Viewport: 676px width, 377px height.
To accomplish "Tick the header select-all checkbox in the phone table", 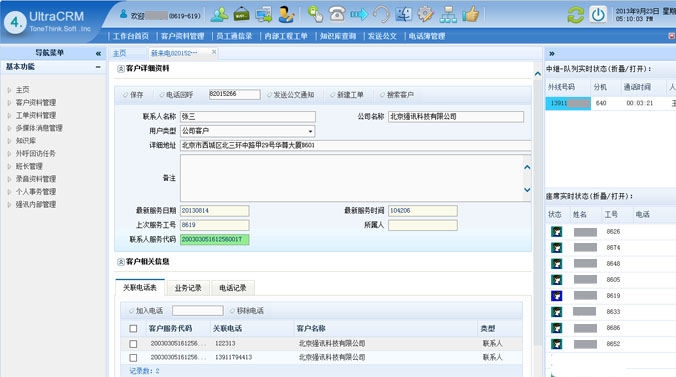I will coord(133,329).
